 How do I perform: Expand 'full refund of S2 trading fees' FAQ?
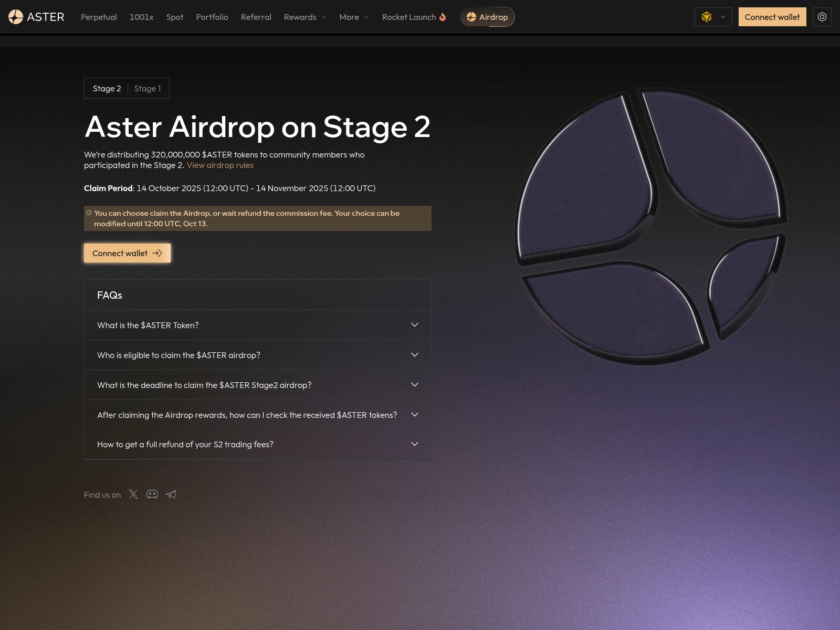(258, 444)
